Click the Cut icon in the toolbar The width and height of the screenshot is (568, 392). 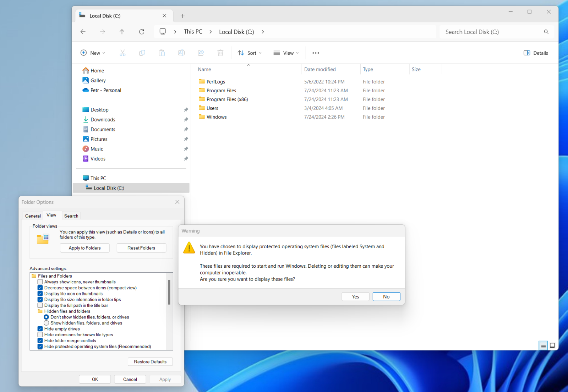(x=122, y=53)
